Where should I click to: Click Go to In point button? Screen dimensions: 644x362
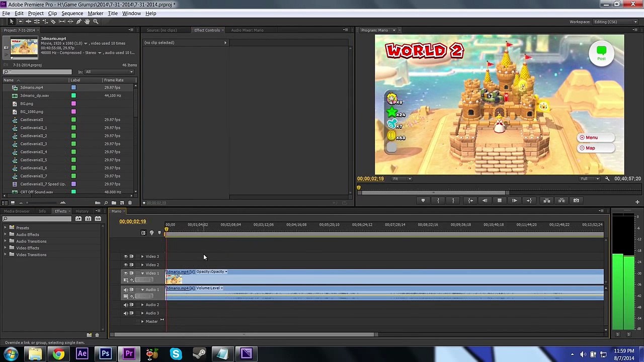pyautogui.click(x=470, y=201)
